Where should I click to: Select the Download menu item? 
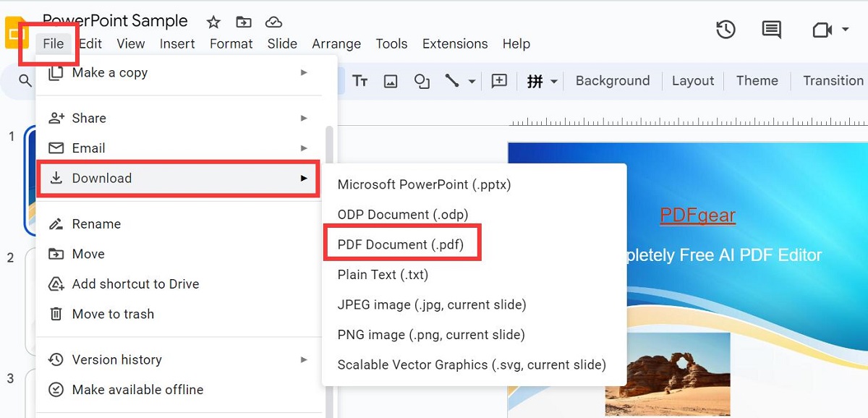(x=179, y=178)
